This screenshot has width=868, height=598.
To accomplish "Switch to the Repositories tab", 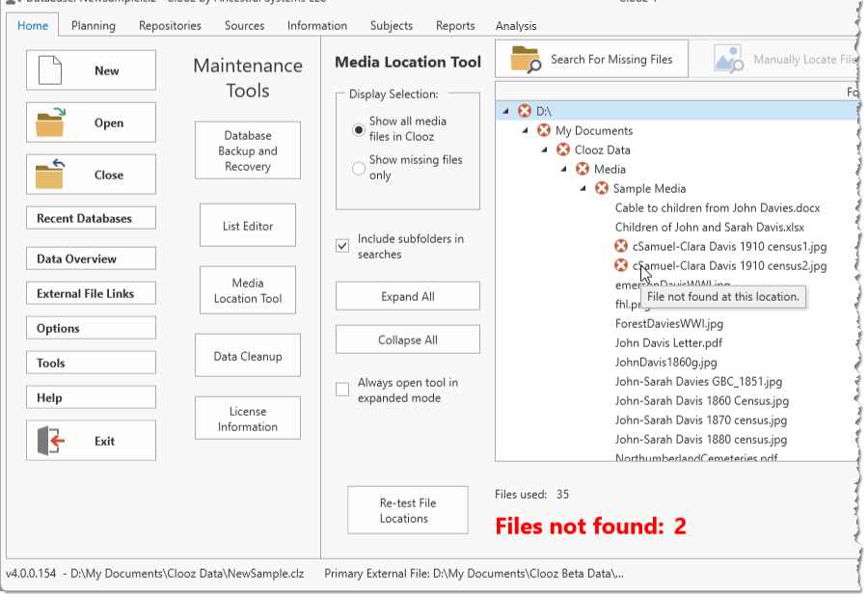I will [170, 25].
